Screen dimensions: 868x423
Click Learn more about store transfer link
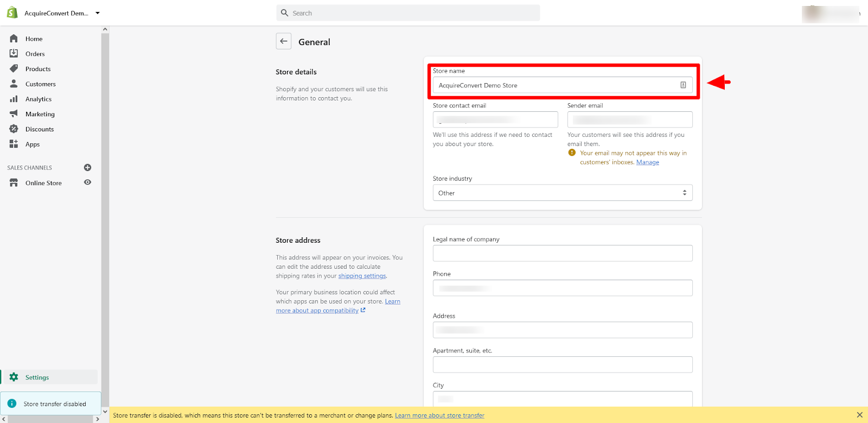[x=439, y=415]
